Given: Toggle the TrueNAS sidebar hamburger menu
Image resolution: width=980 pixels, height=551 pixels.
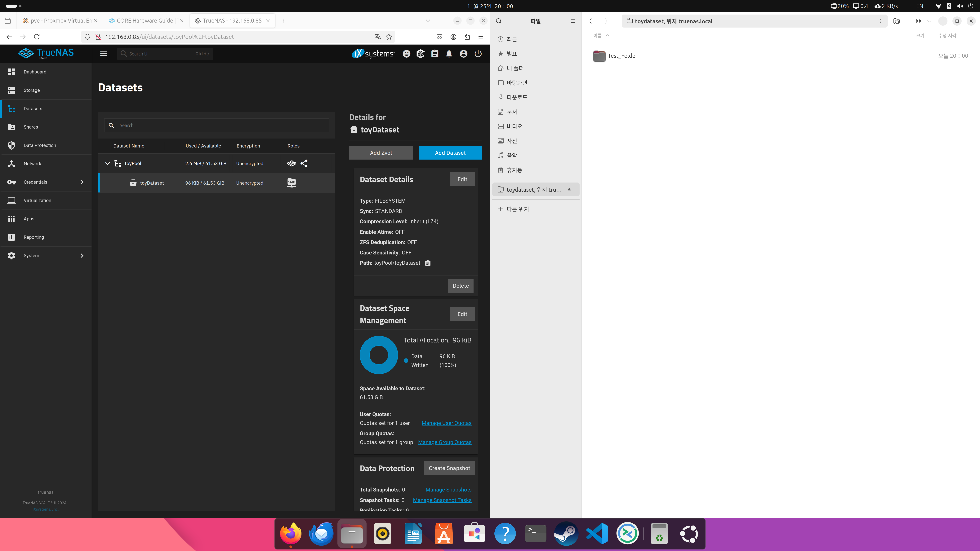Looking at the screenshot, I should pyautogui.click(x=104, y=54).
